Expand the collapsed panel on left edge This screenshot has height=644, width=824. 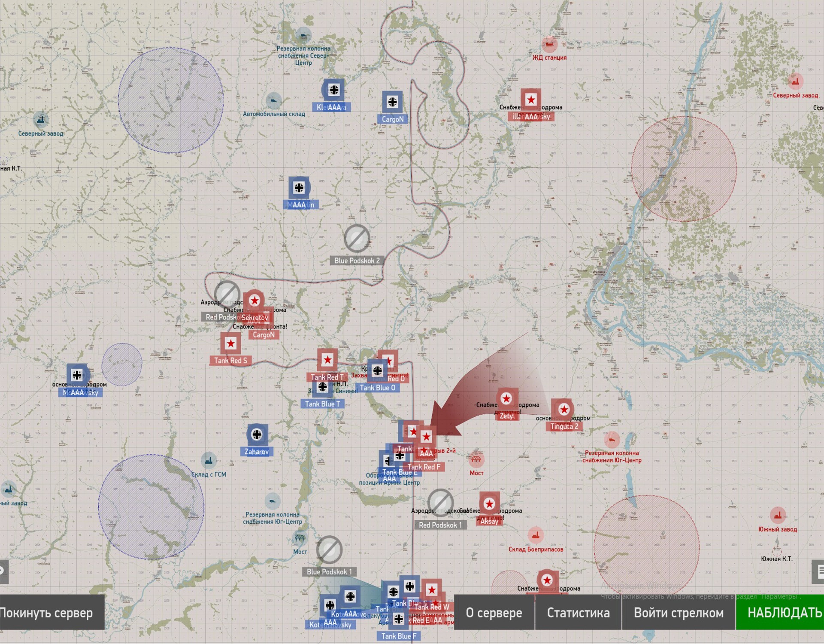click(3, 571)
